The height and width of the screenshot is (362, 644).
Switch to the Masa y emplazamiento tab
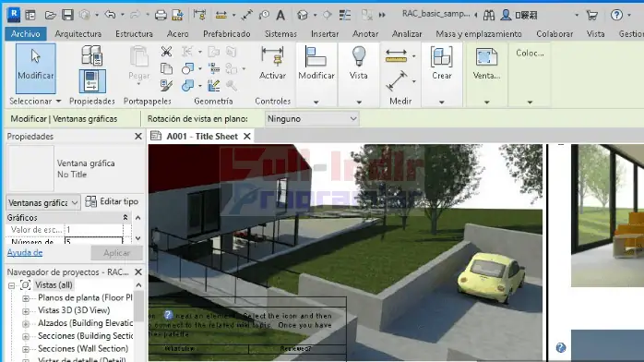479,33
